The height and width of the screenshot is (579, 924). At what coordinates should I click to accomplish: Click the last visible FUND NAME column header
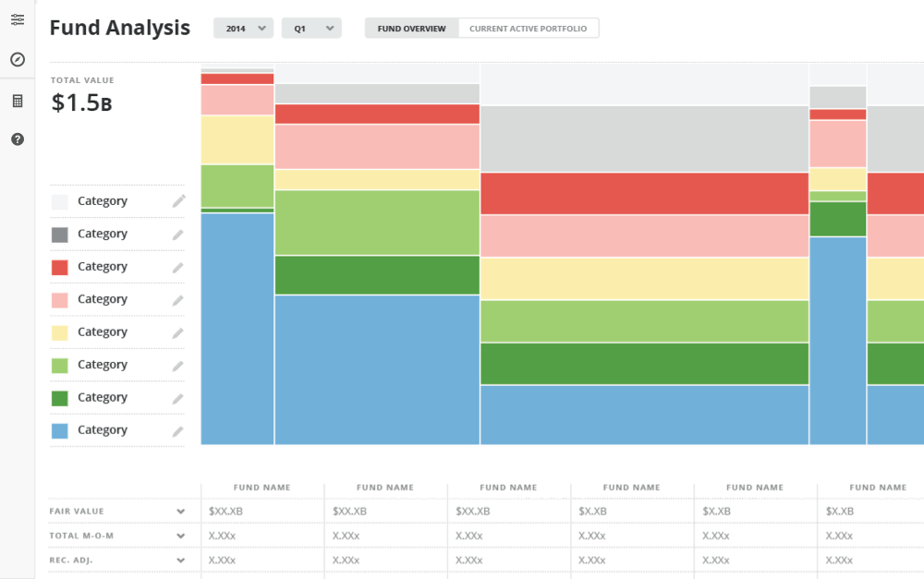(x=878, y=488)
